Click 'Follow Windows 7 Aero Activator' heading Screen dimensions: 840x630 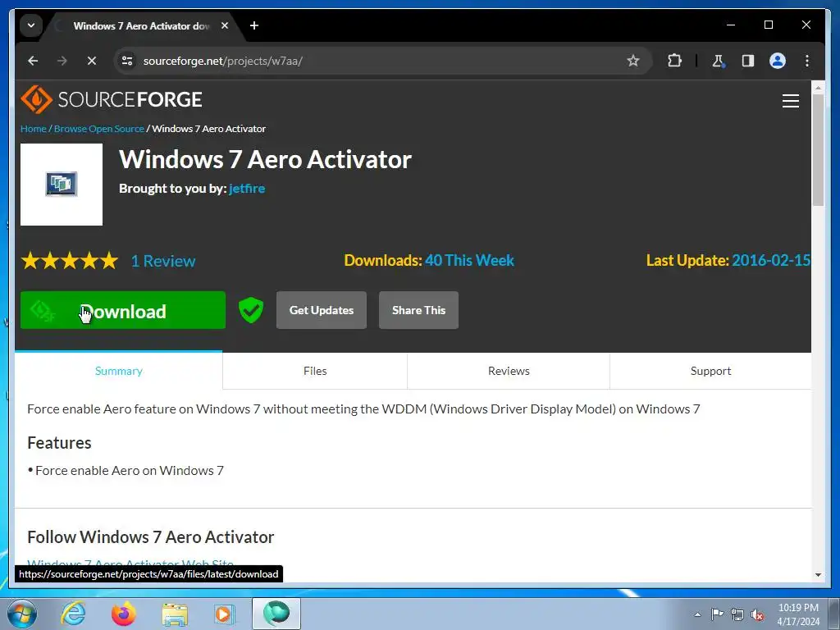point(151,536)
